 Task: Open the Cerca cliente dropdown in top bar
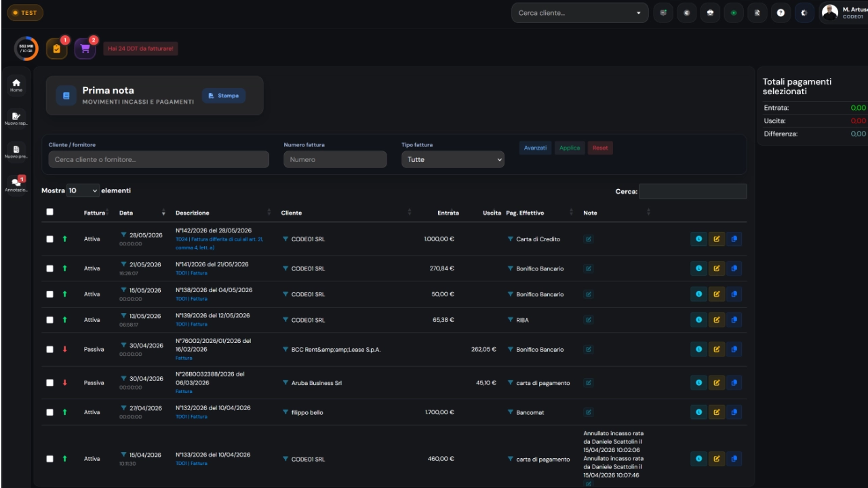[580, 12]
